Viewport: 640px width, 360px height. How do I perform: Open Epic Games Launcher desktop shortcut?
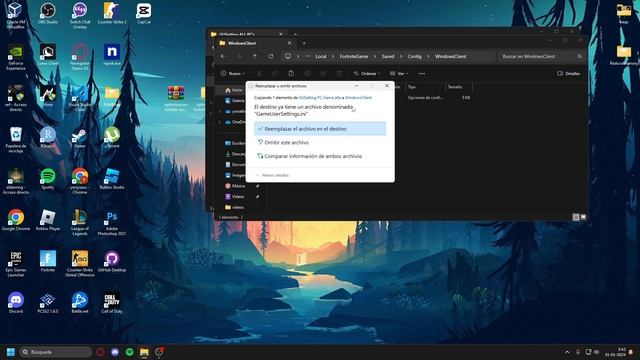point(16,264)
